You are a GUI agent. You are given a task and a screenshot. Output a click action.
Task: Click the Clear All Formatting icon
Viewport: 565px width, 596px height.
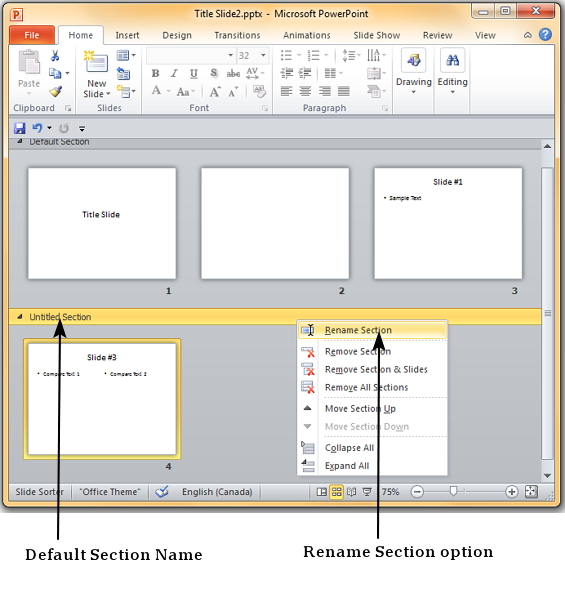click(x=259, y=91)
